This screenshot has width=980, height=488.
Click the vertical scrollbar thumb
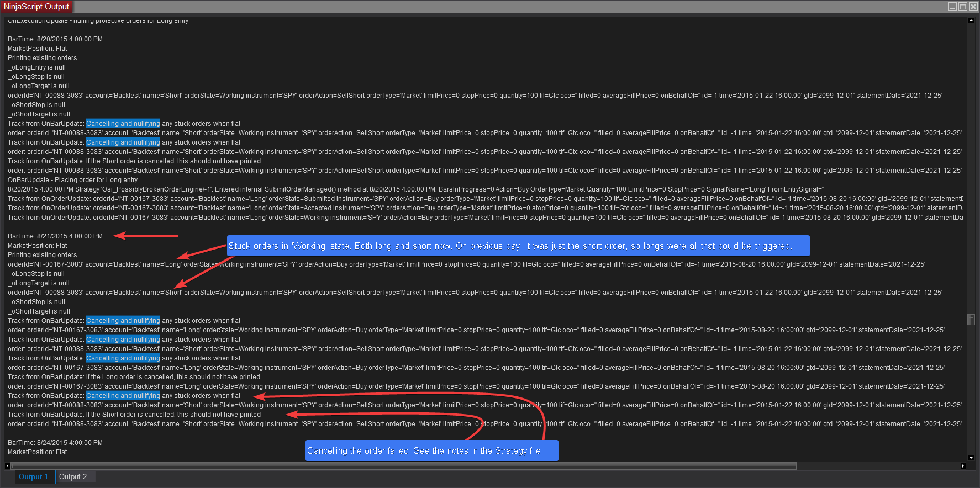click(x=971, y=320)
